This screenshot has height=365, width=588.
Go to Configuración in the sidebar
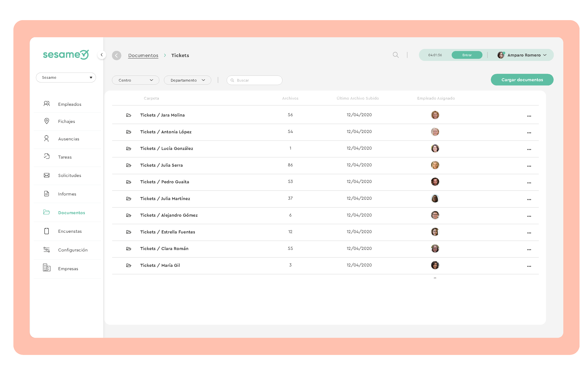pyautogui.click(x=73, y=250)
